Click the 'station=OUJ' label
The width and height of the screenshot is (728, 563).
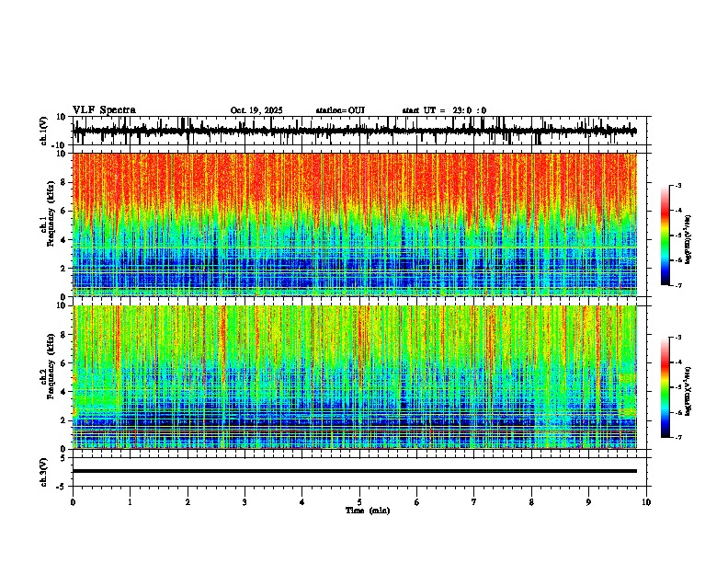pyautogui.click(x=340, y=110)
